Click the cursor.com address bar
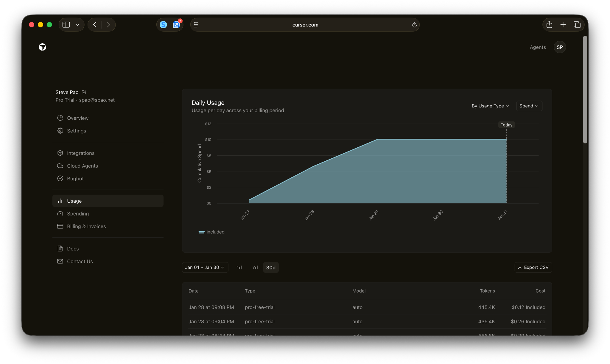 pos(305,25)
